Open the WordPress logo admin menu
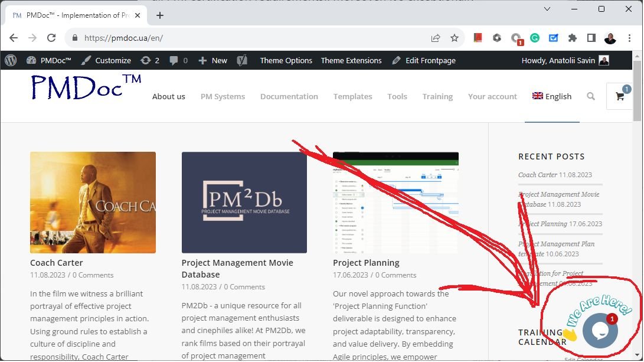Screen dimensions: 644x362 tap(11, 60)
